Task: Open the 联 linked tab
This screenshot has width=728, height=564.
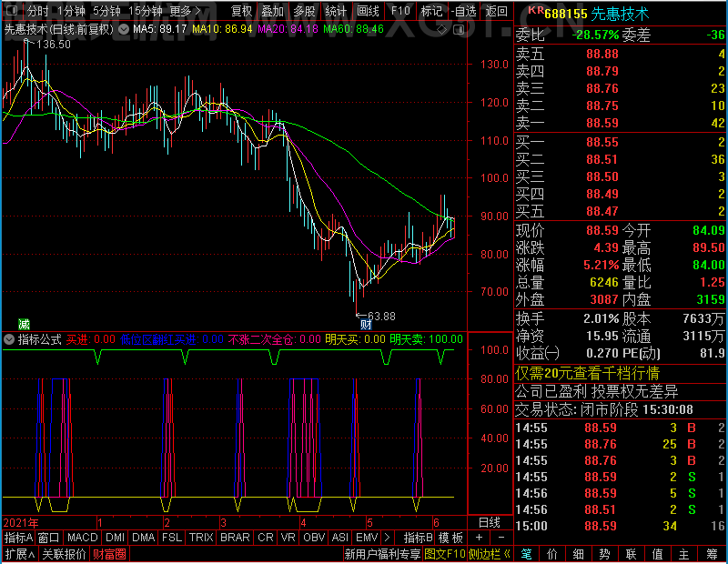Action: point(631,554)
